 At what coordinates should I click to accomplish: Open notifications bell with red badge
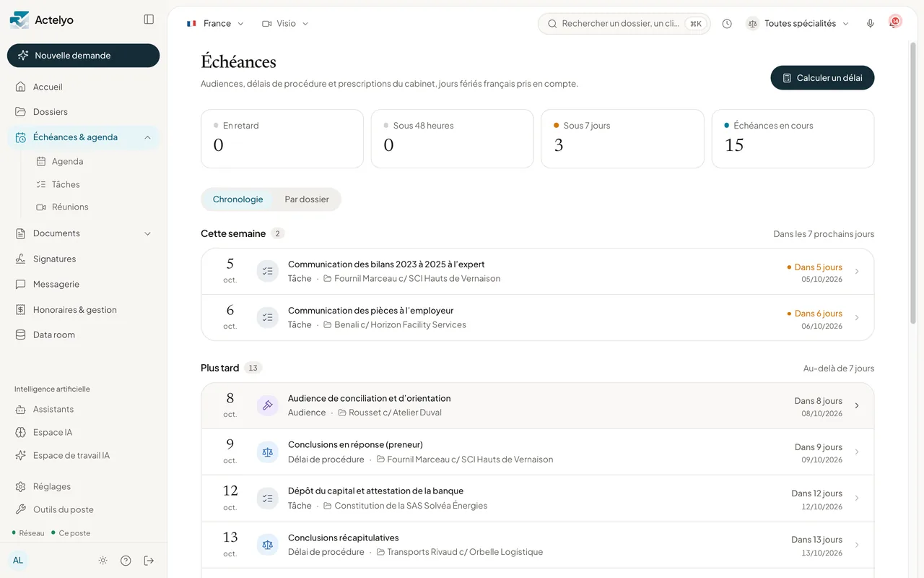pyautogui.click(x=895, y=22)
